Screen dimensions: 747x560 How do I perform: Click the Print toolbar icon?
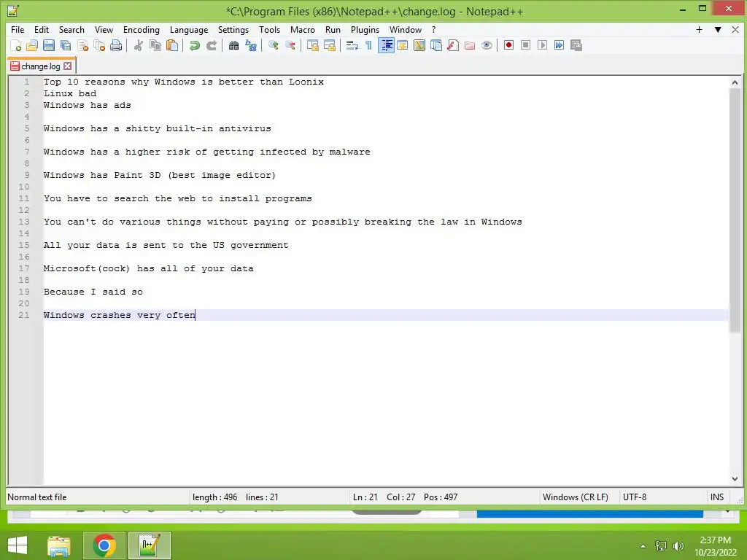tap(116, 45)
